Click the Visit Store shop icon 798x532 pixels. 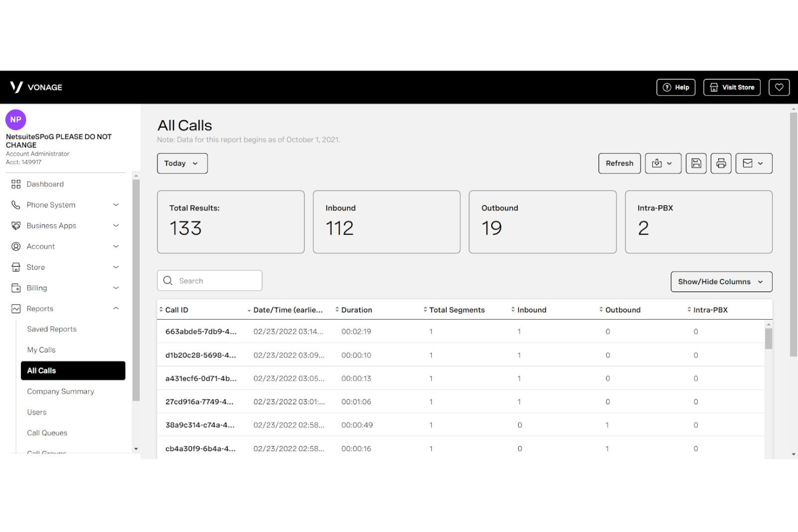coord(714,87)
